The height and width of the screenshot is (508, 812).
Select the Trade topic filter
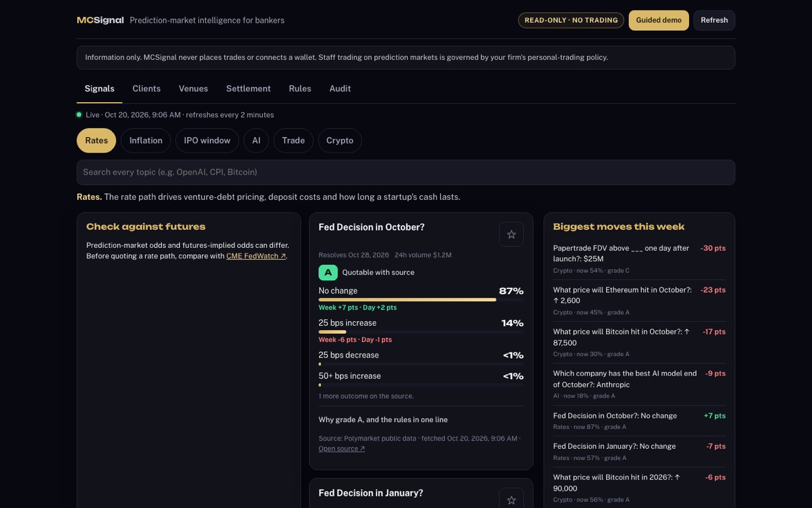click(x=293, y=140)
